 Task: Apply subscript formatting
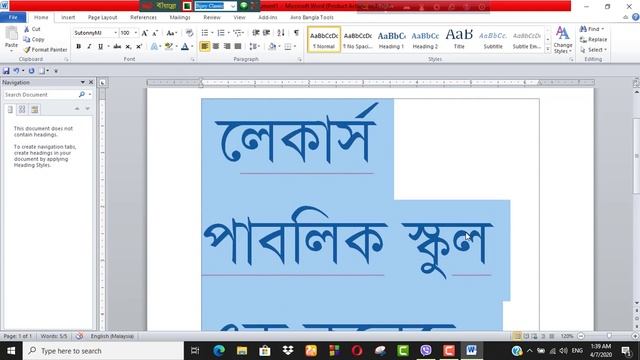click(x=128, y=47)
